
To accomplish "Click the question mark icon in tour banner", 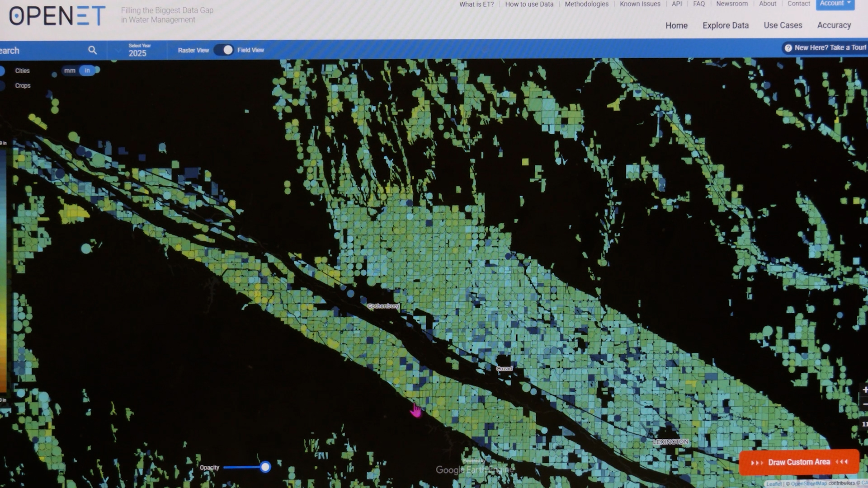I will tap(788, 48).
